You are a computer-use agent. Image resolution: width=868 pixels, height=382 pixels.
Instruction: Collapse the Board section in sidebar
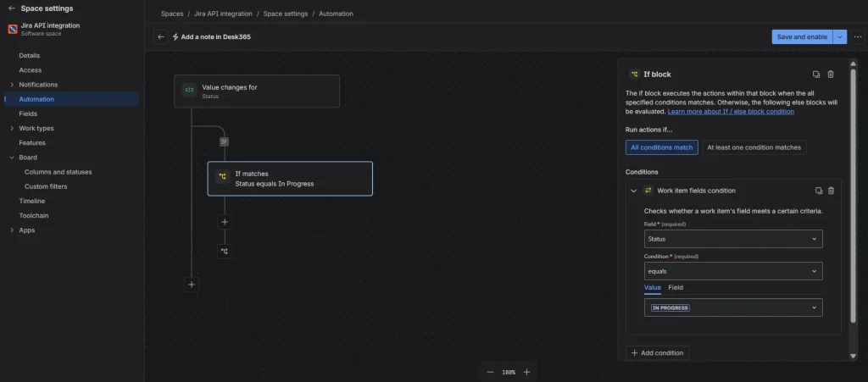[12, 158]
